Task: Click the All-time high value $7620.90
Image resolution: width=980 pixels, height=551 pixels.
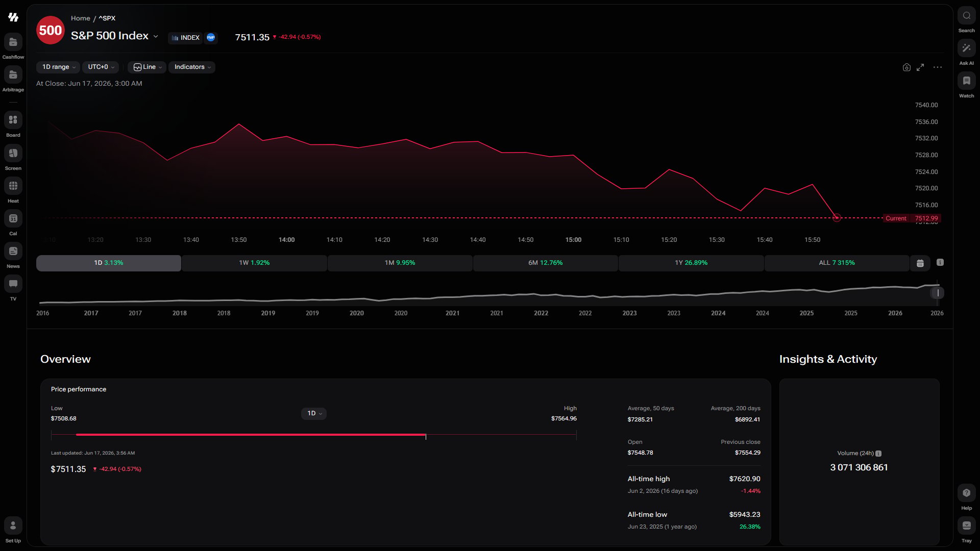Action: [x=745, y=479]
